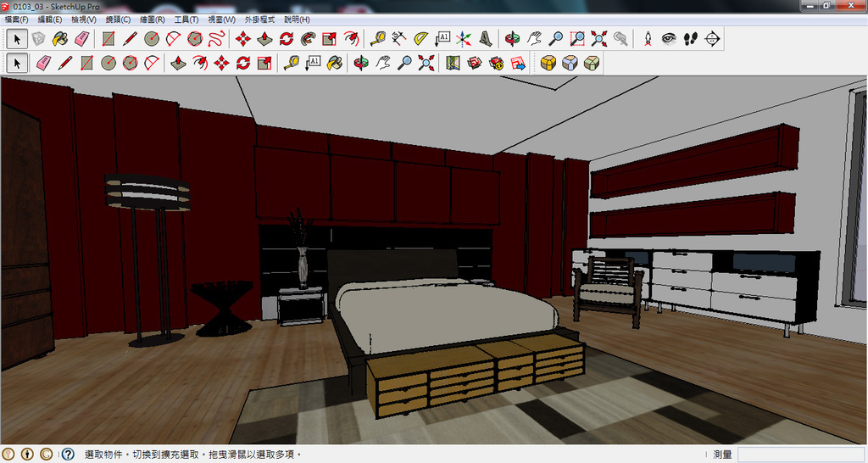Select the Make Component tool icon
868x463 pixels.
[x=38, y=39]
